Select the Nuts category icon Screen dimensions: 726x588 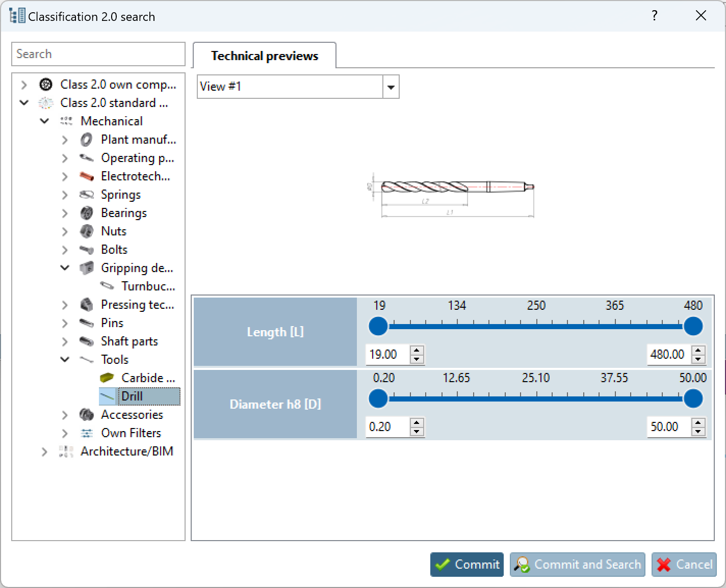(x=87, y=231)
